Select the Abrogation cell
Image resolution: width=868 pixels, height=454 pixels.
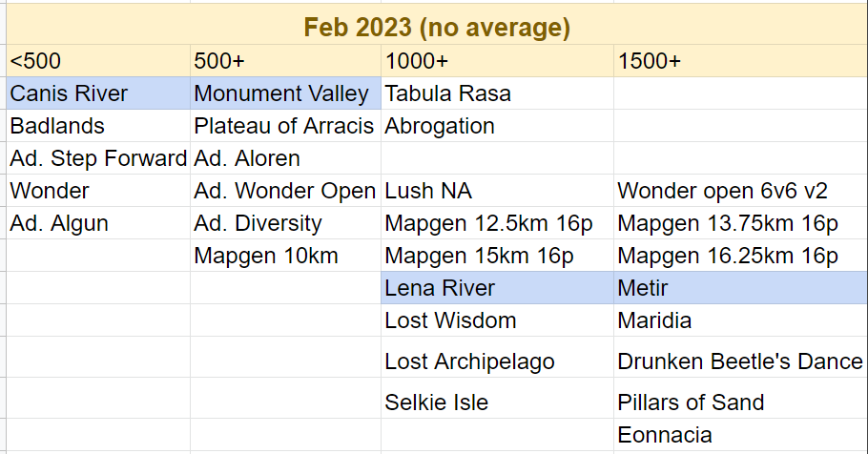click(497, 126)
